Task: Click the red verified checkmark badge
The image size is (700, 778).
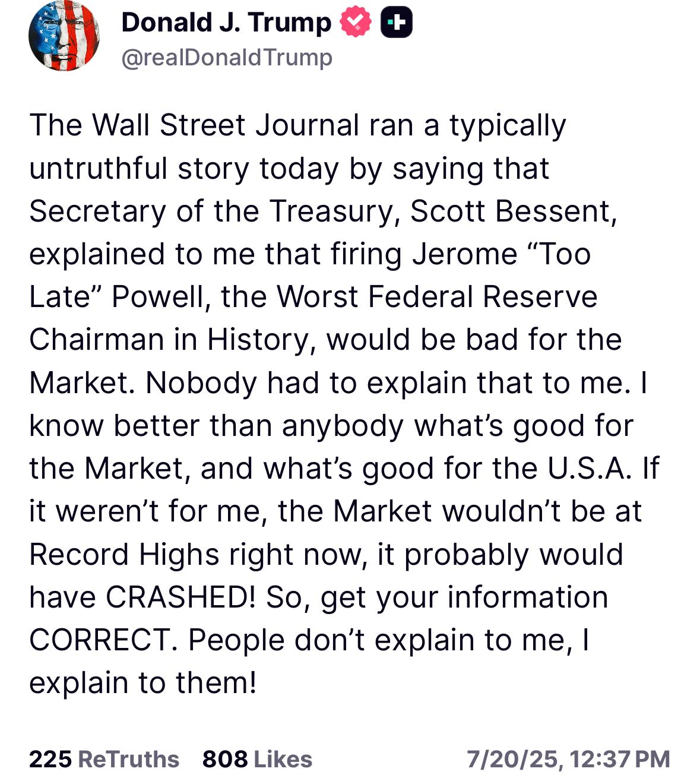Action: click(356, 23)
